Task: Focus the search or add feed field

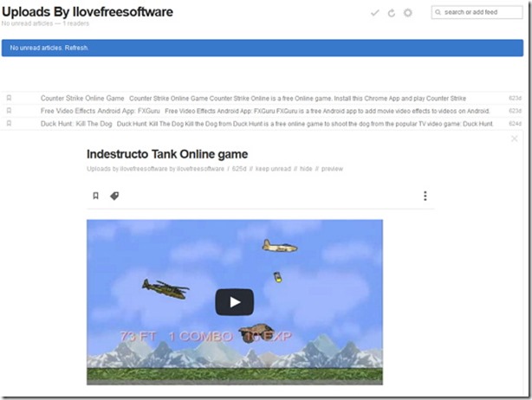Action: (477, 12)
